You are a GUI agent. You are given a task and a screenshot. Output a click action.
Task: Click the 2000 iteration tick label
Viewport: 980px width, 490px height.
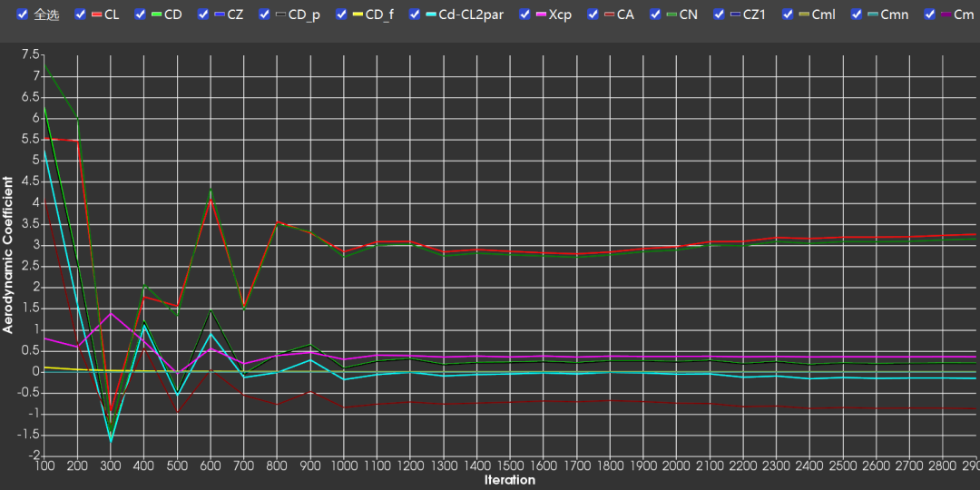(x=676, y=466)
